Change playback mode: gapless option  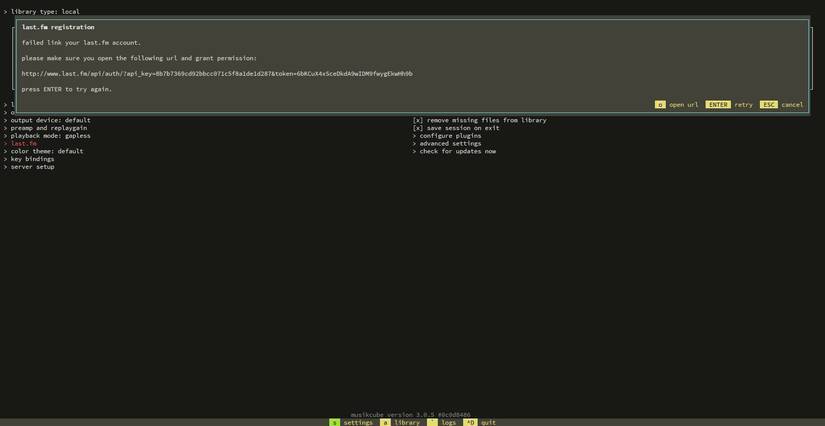point(47,136)
